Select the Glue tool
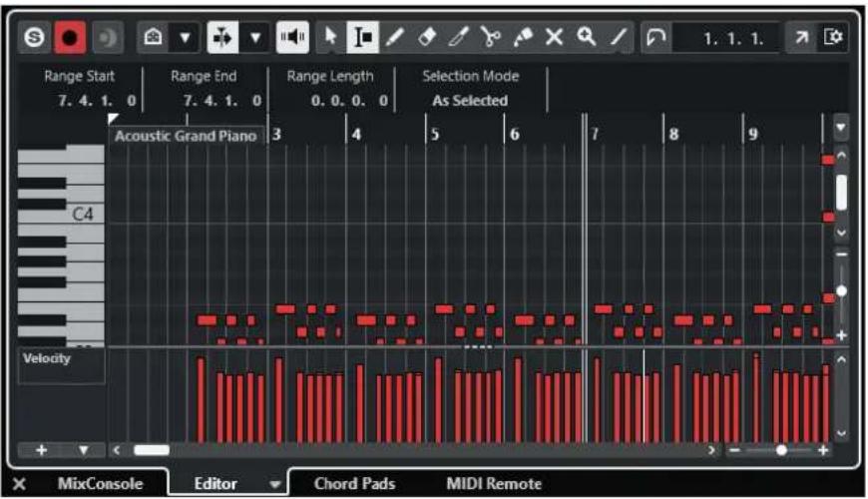Image resolution: width=868 pixels, height=499 pixels. [522, 38]
